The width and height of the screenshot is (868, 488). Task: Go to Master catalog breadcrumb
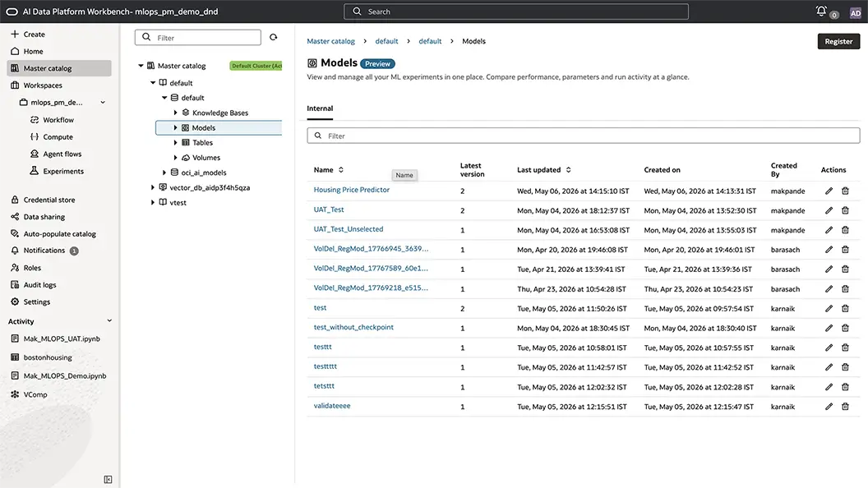click(330, 41)
